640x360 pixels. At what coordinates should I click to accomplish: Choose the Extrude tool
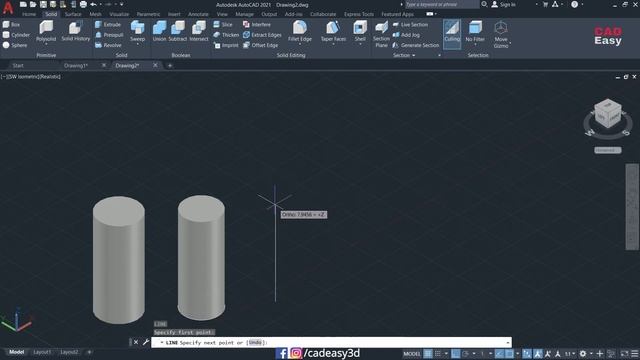[x=108, y=24]
